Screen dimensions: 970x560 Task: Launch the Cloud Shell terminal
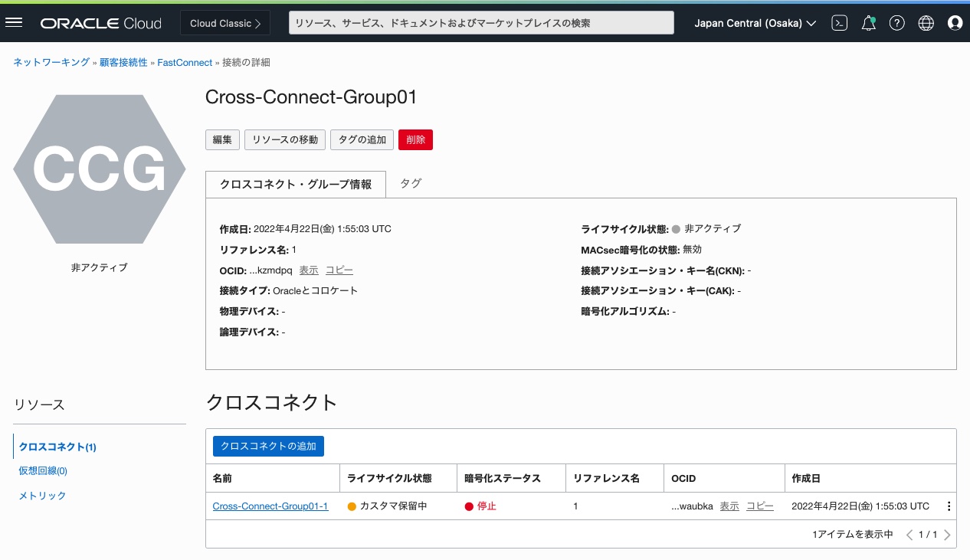pyautogui.click(x=839, y=22)
